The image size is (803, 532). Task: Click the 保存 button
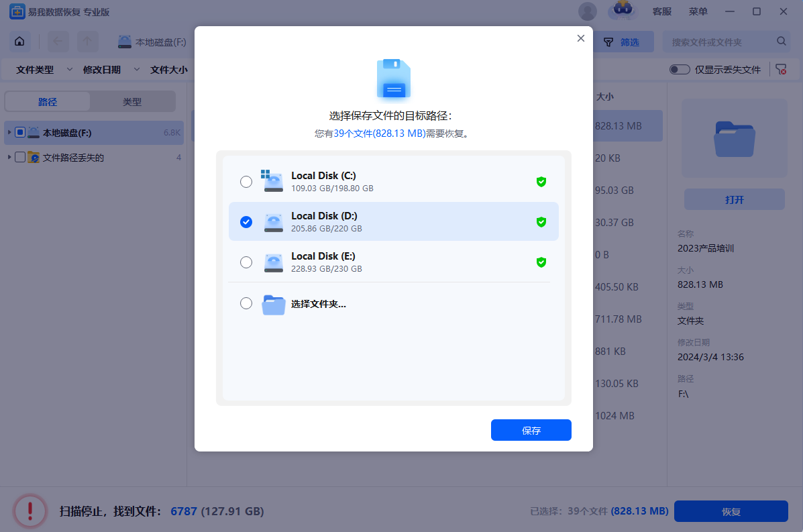(x=531, y=431)
